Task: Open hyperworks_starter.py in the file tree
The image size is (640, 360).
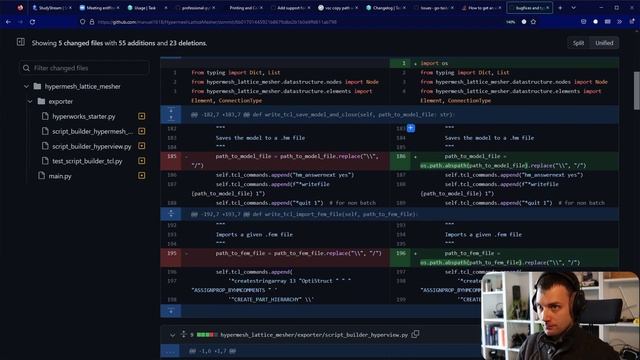Action: point(84,116)
